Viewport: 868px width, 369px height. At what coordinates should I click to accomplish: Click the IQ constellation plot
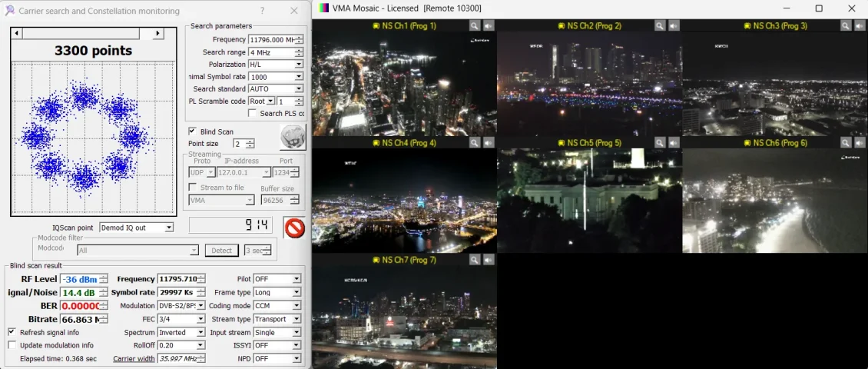[x=93, y=138]
